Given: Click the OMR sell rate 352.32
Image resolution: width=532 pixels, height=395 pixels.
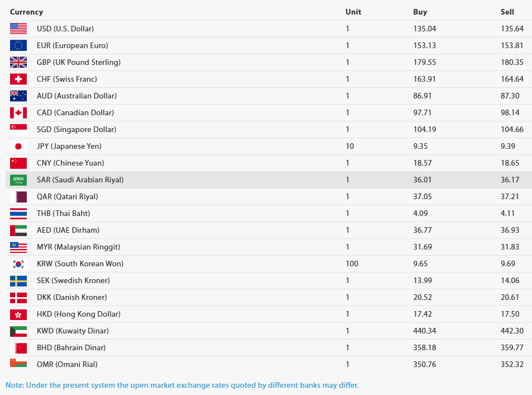Looking at the screenshot, I should coord(512,364).
